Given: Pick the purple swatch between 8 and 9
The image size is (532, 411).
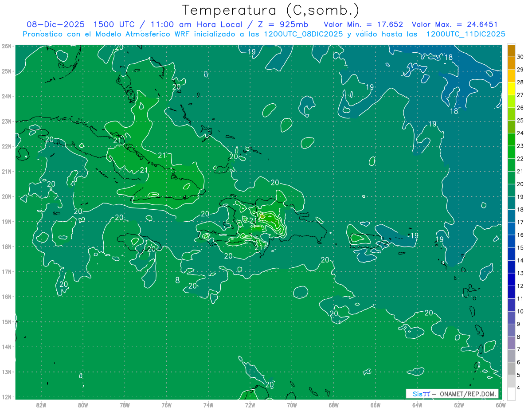Looking at the screenshot, I should 512,330.
